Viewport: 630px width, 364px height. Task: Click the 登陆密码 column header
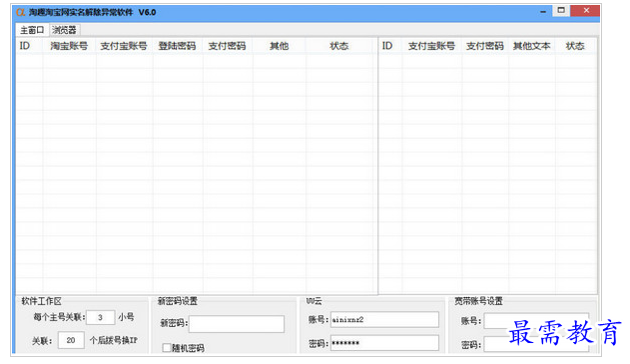(178, 46)
